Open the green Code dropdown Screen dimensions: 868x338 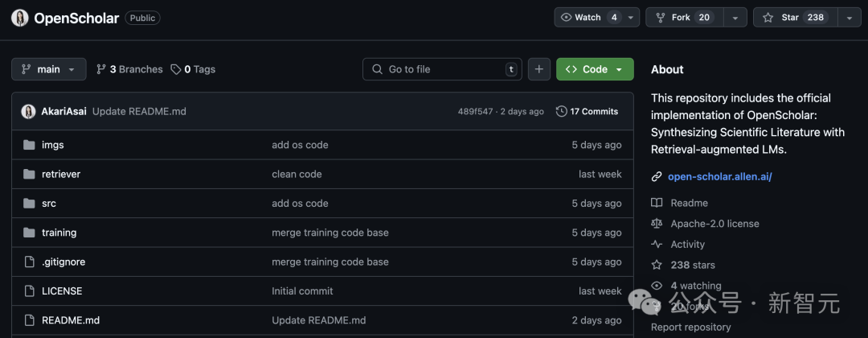click(595, 69)
